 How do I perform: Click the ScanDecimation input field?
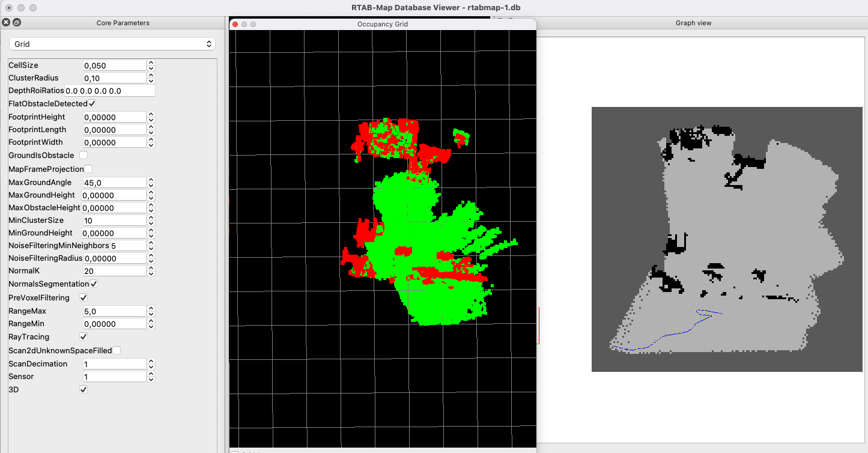pyautogui.click(x=114, y=363)
